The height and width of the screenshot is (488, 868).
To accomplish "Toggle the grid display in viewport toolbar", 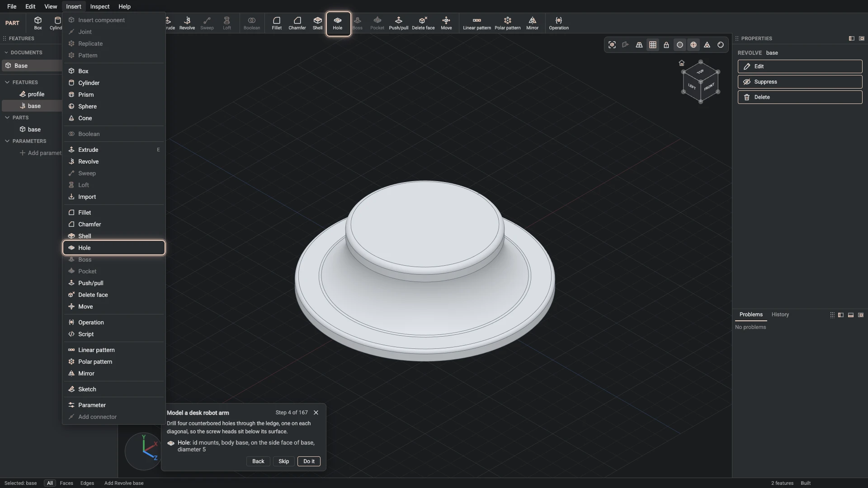I will tap(653, 45).
